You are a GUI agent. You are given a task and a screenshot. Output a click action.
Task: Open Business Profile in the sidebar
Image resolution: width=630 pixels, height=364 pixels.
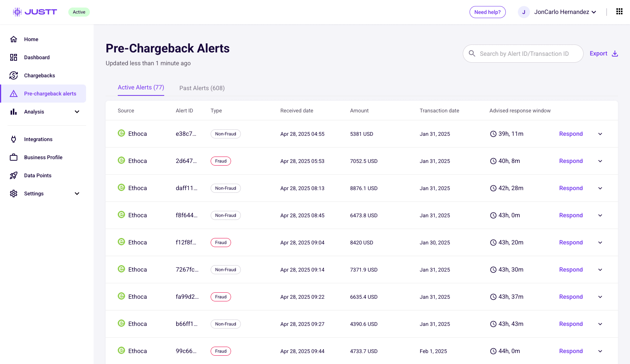[43, 157]
